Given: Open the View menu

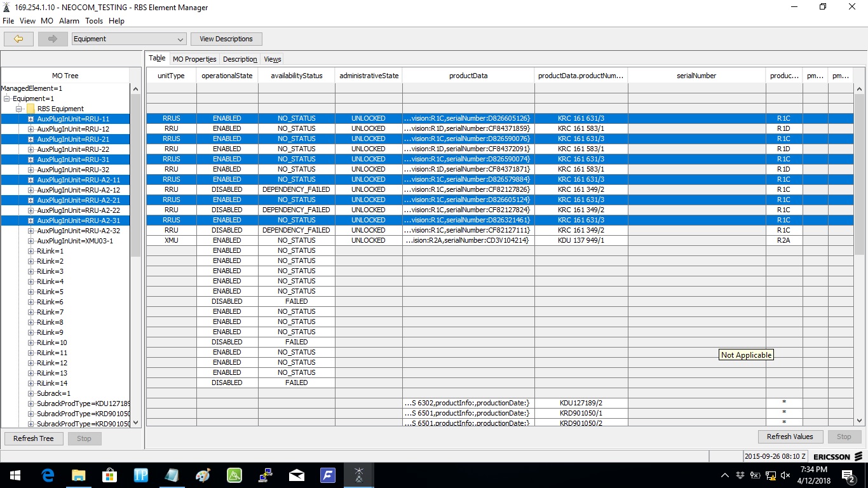Looking at the screenshot, I should point(27,21).
